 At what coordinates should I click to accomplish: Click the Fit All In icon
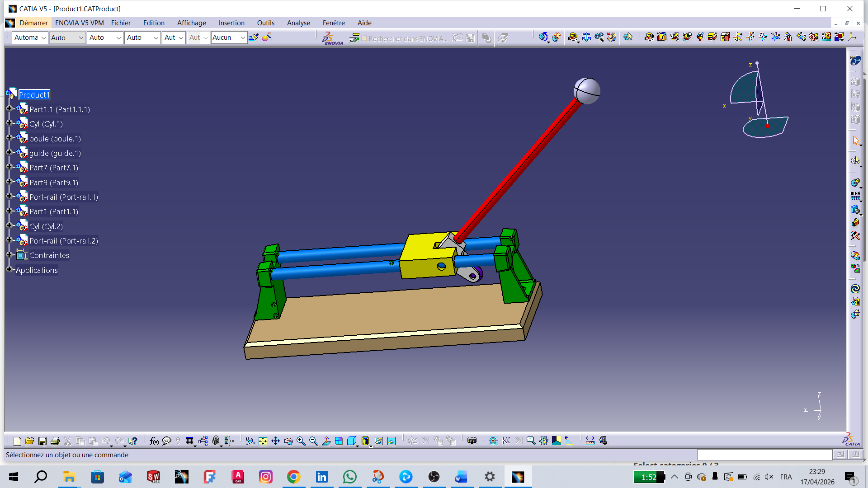pyautogui.click(x=263, y=441)
